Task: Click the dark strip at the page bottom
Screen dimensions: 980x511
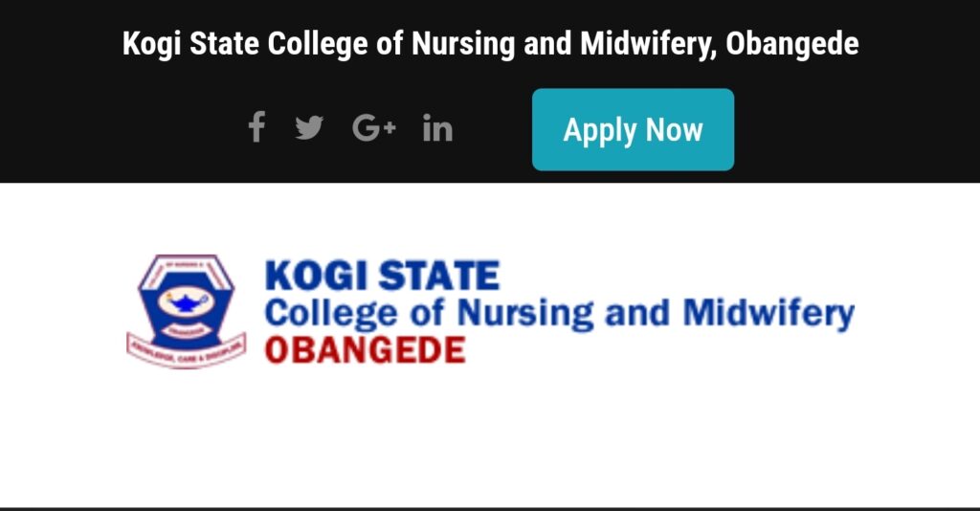Action: [x=490, y=509]
